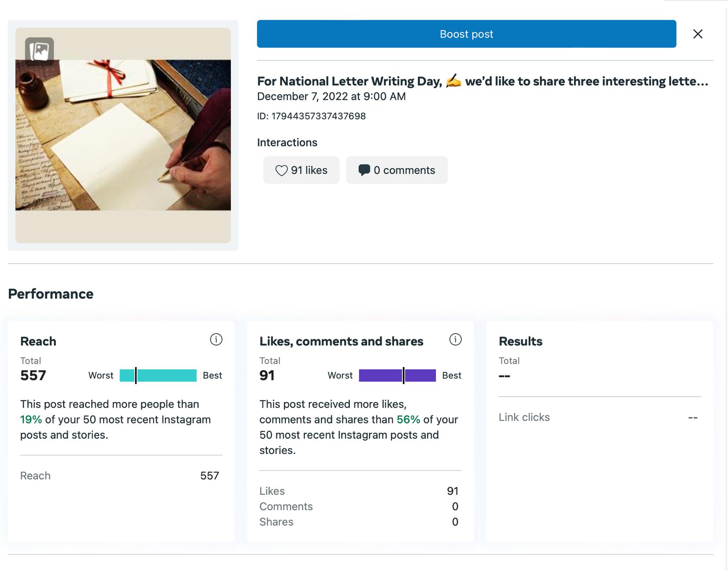Viewport: 728px width, 571px height.
Task: Click the 19% reach percentage text
Action: pyautogui.click(x=31, y=419)
